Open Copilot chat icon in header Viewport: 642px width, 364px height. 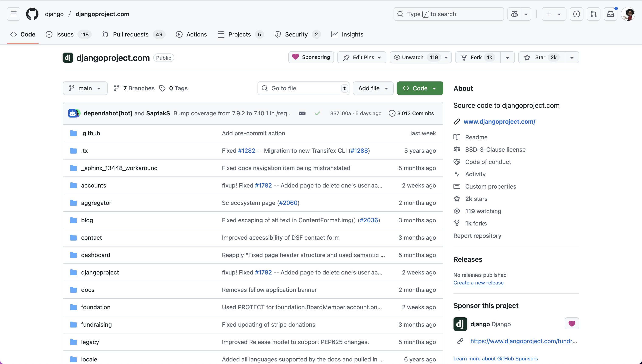[514, 14]
